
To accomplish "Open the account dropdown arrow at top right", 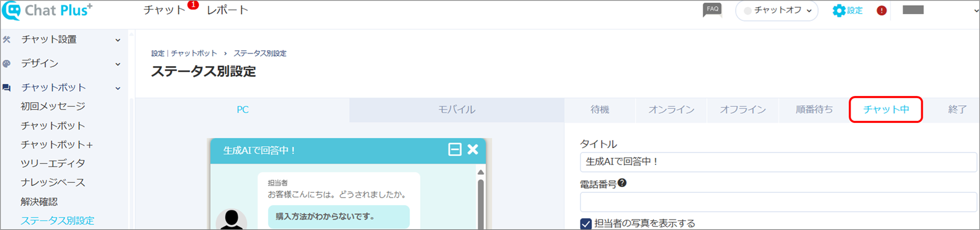I will pyautogui.click(x=976, y=11).
